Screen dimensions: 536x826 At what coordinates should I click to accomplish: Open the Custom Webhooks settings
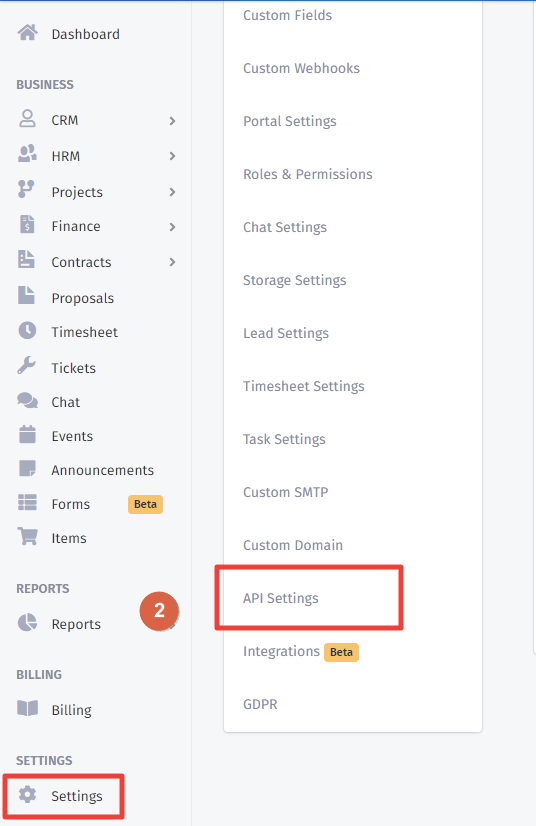(x=301, y=68)
